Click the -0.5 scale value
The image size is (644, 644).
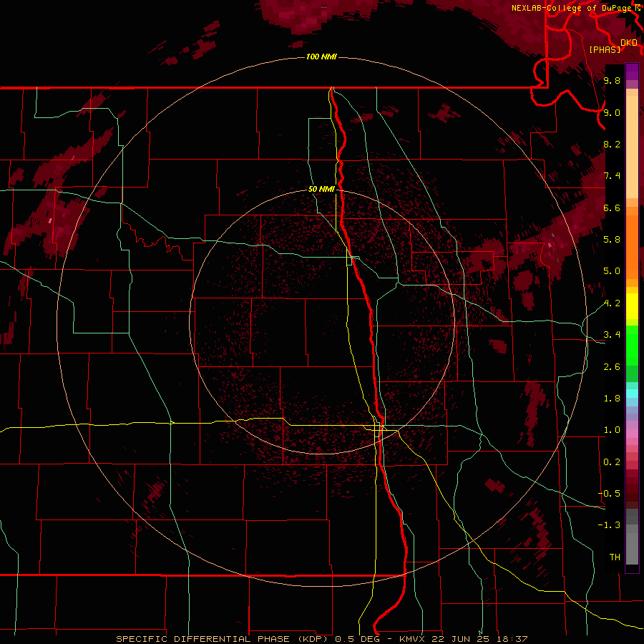609,494
